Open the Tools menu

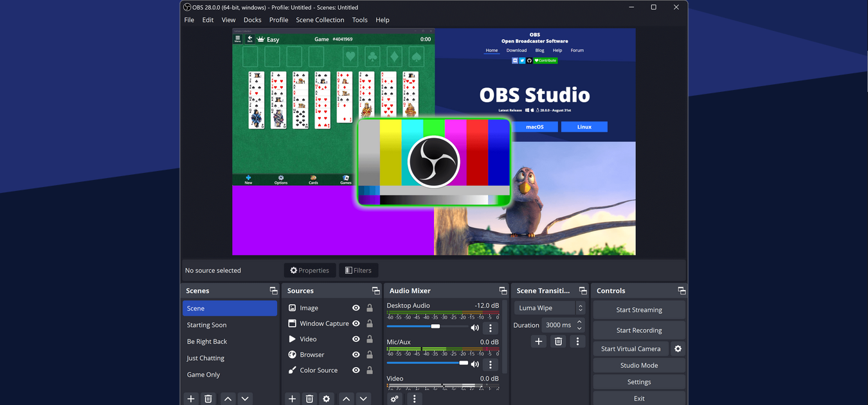point(360,20)
